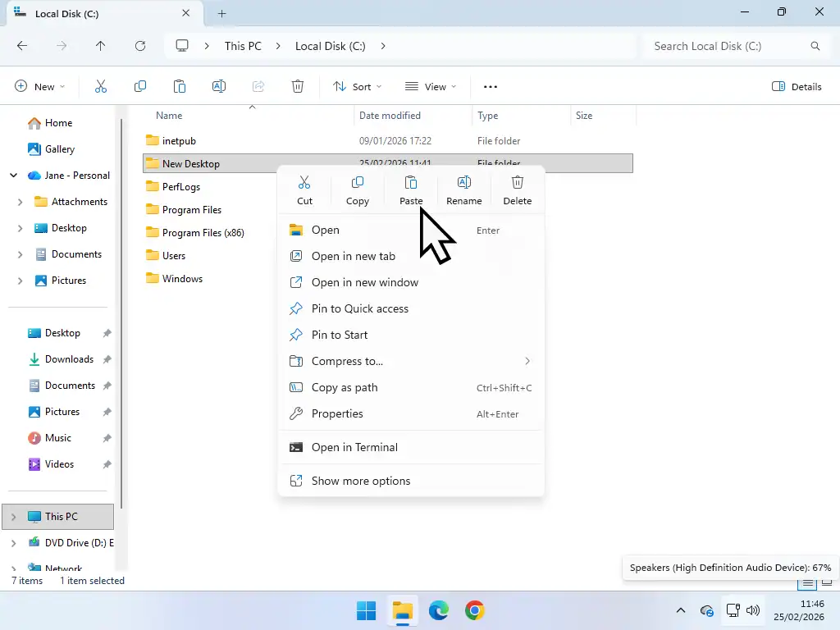Viewport: 840px width, 630px height.
Task: Refresh the current folder view
Action: pos(140,46)
